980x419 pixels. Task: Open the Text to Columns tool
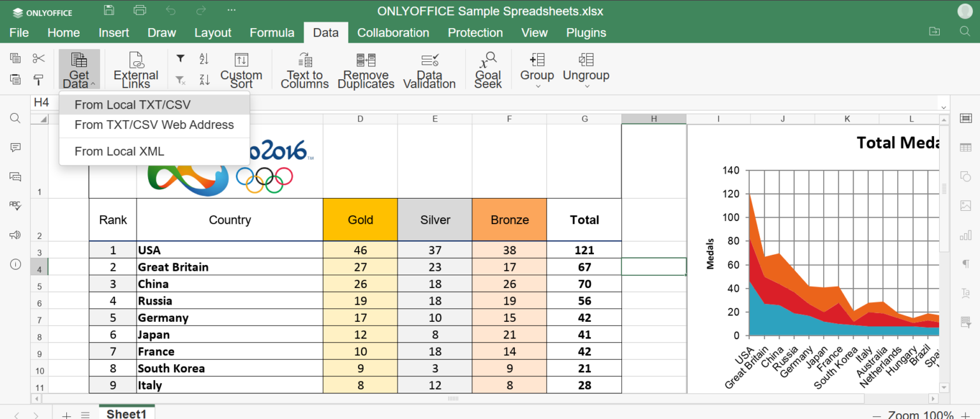[x=304, y=69]
